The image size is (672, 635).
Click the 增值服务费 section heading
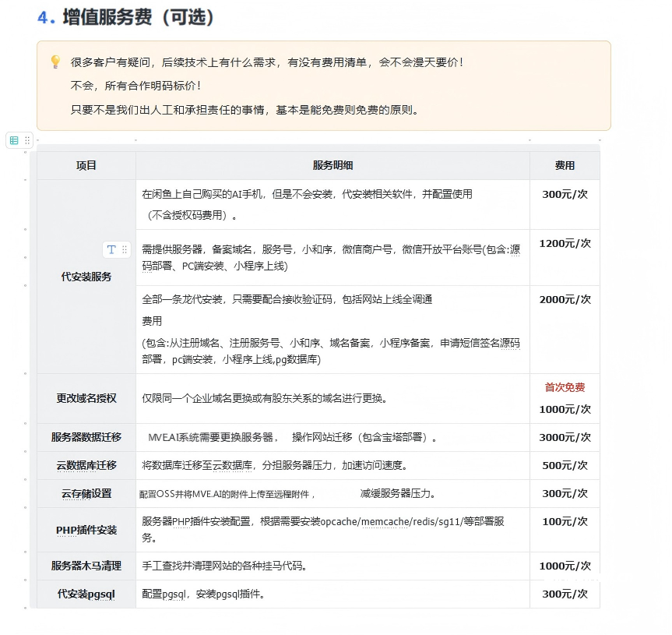[138, 17]
